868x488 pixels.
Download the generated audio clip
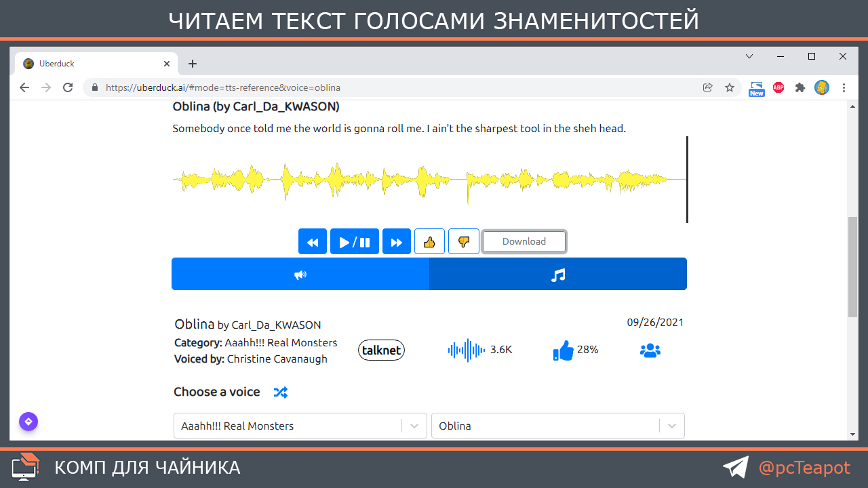pyautogui.click(x=524, y=241)
